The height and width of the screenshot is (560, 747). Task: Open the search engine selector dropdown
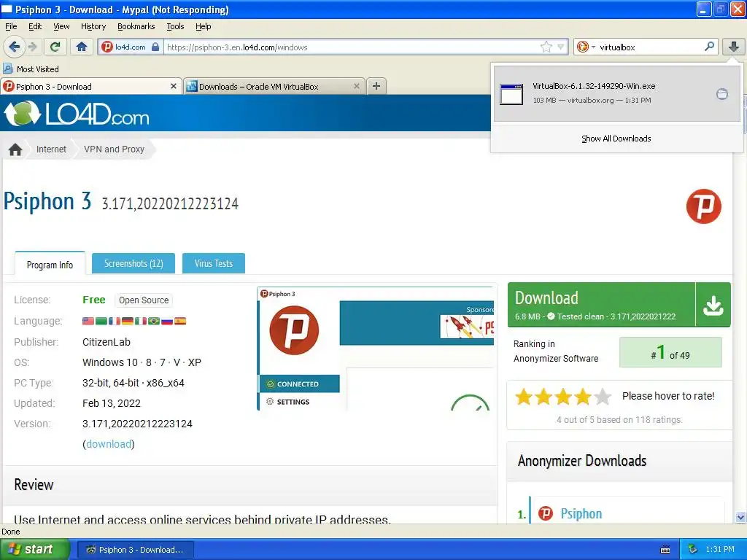[586, 47]
